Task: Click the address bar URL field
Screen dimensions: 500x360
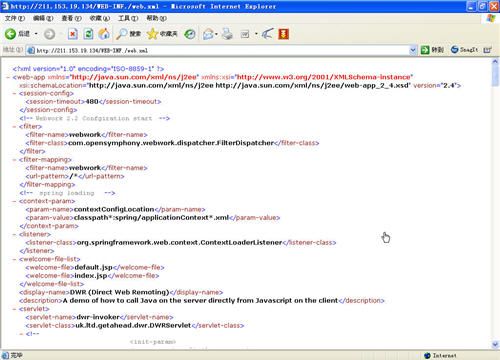Action: [x=220, y=50]
